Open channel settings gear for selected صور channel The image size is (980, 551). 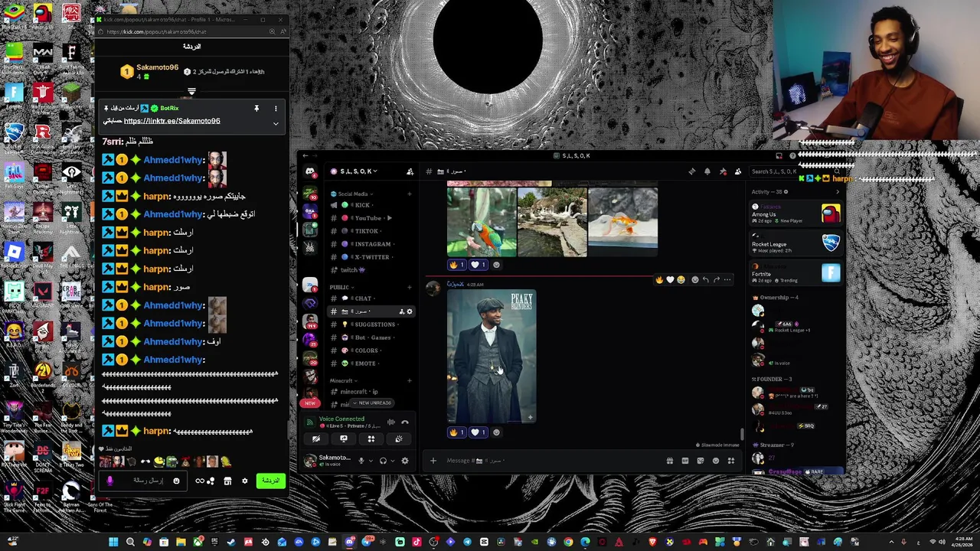pyautogui.click(x=410, y=311)
